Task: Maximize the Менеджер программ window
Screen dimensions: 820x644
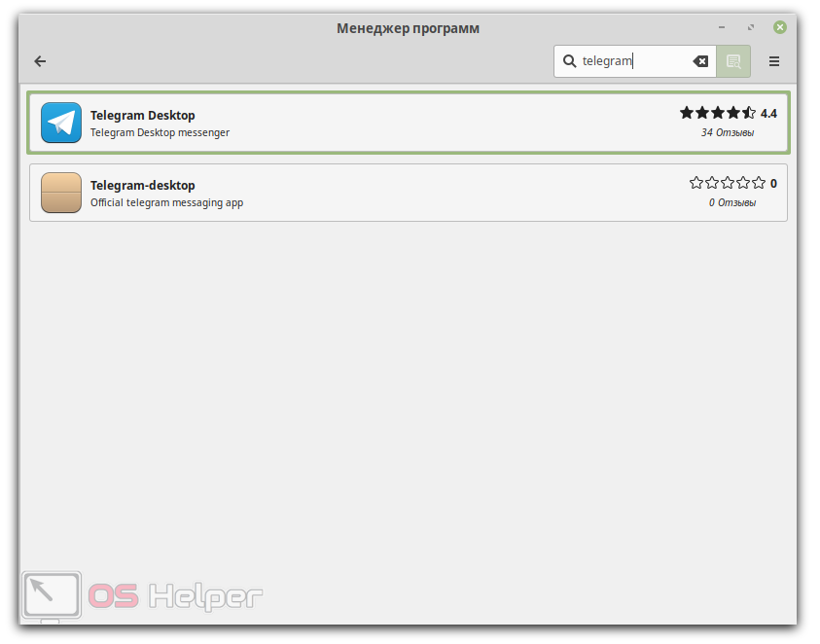Action: coord(750,28)
